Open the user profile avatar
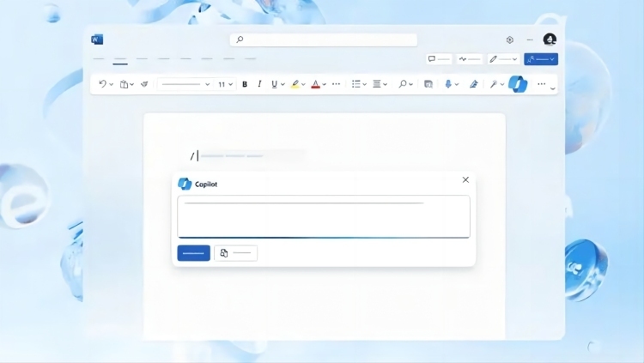 click(x=550, y=39)
